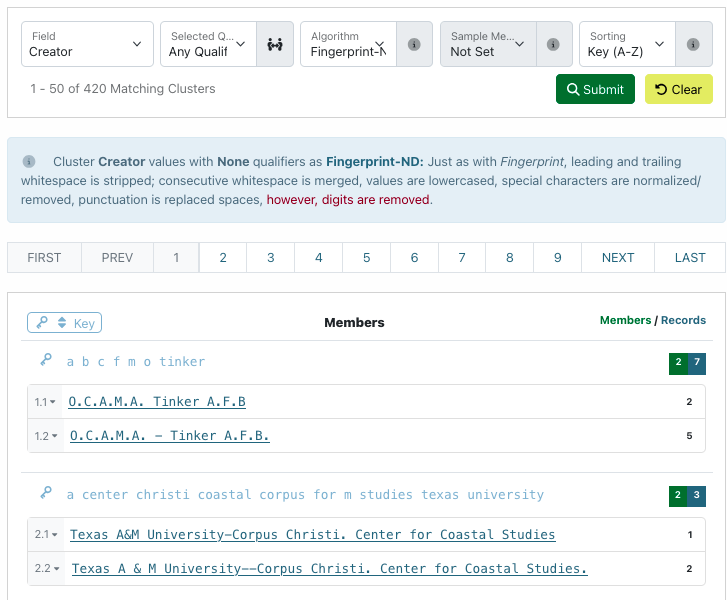The height and width of the screenshot is (600, 727).
Task: Open 'Texas A&M University–Corpus Christi' link
Action: 313,535
